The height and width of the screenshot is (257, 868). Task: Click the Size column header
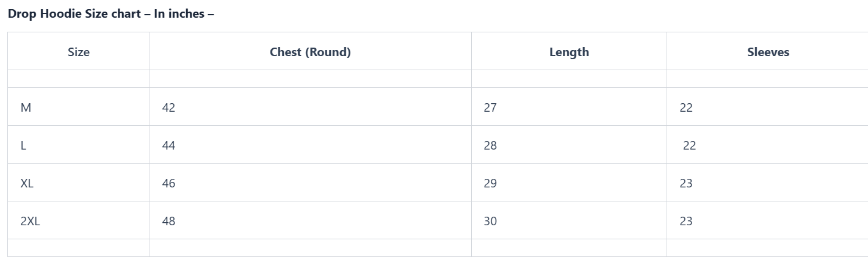pos(79,52)
